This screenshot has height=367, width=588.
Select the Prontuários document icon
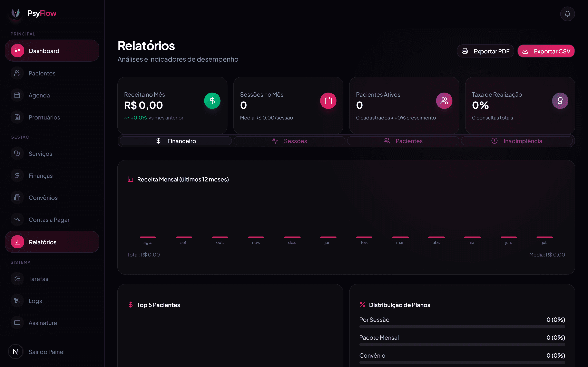coord(17,117)
